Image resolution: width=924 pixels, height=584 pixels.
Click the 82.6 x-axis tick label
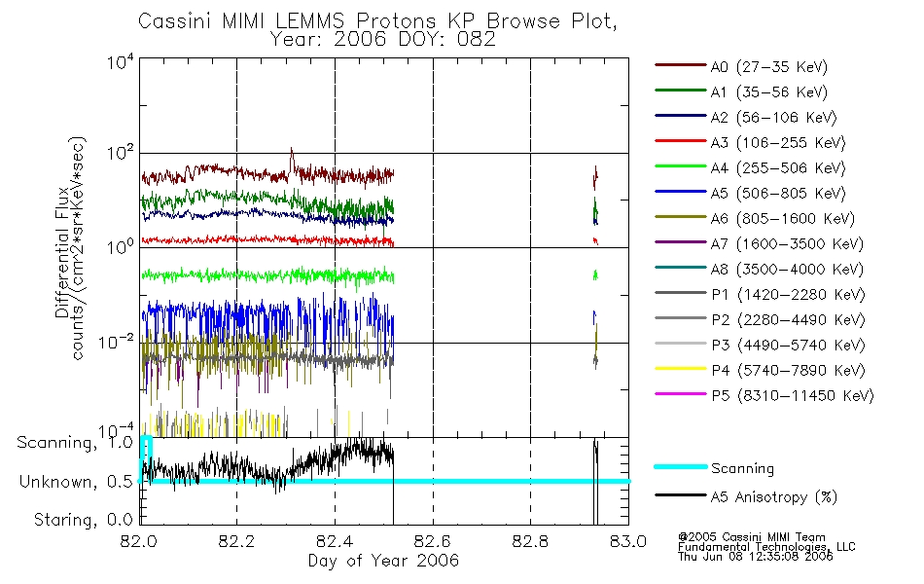[433, 541]
